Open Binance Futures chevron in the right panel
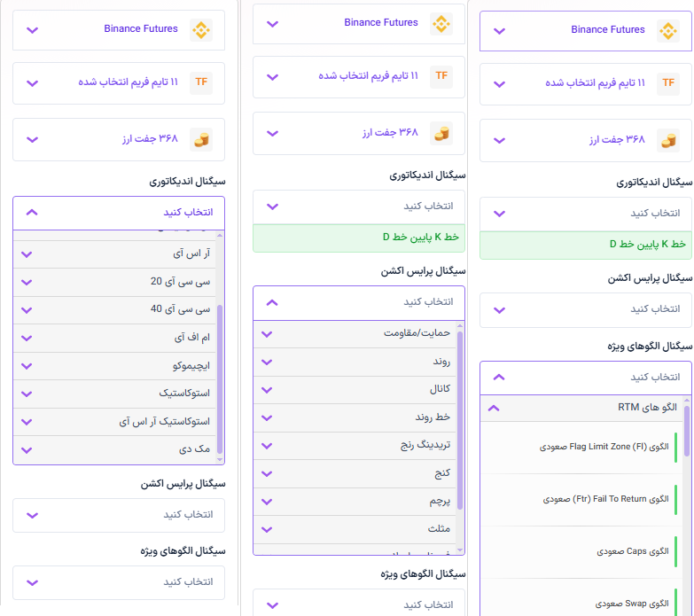 pyautogui.click(x=499, y=31)
